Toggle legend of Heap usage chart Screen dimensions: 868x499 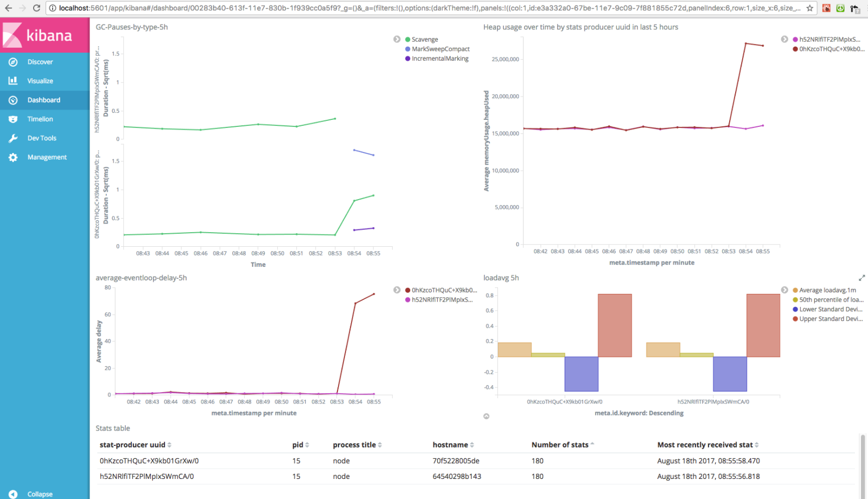point(784,39)
